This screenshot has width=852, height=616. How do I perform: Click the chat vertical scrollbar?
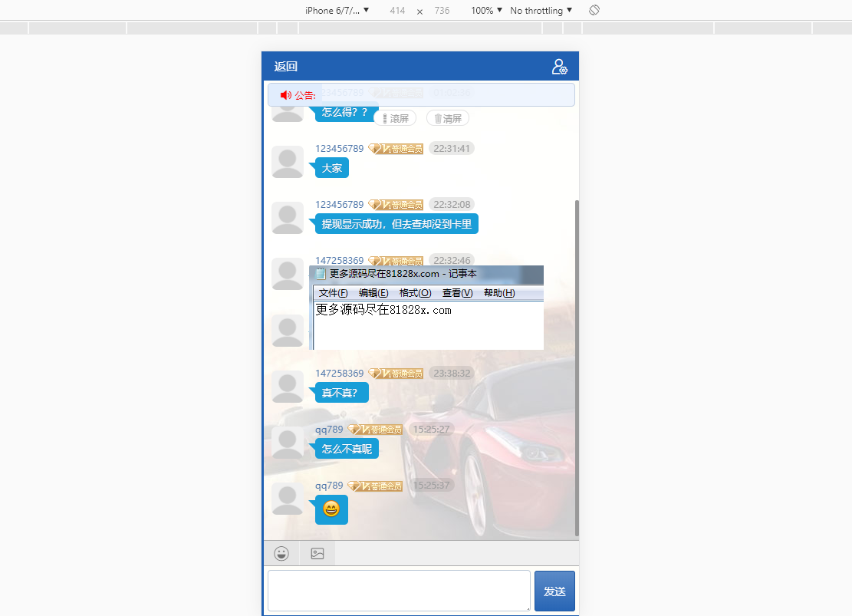(x=577, y=368)
